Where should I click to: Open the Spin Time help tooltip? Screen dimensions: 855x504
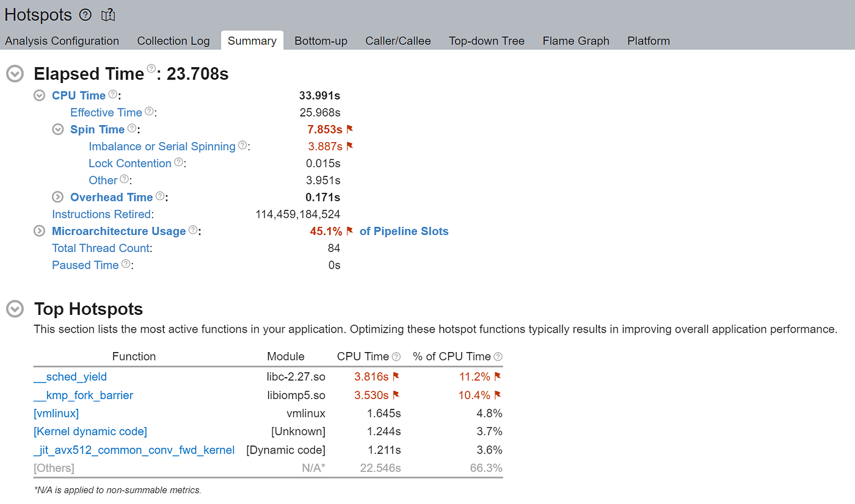click(x=131, y=128)
